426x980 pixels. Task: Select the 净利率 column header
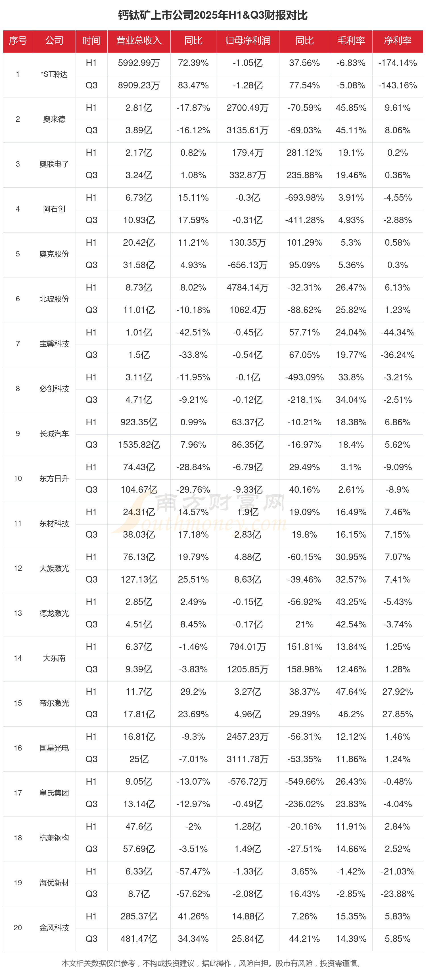tap(397, 41)
